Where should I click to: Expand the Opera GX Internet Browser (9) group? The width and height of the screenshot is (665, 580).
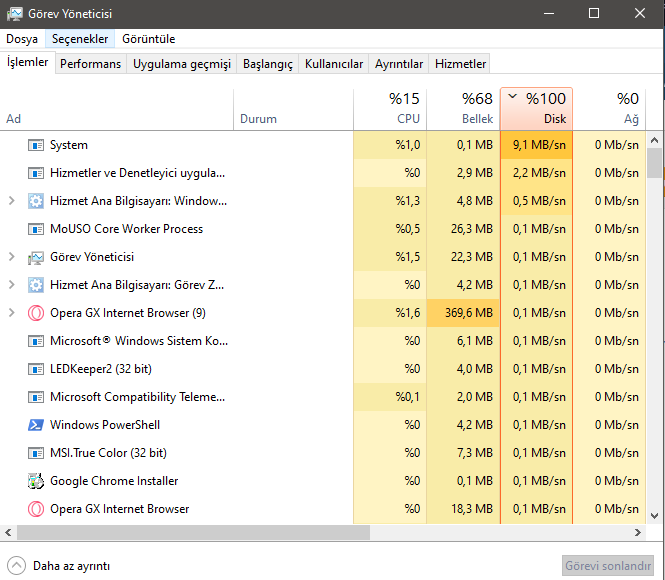point(12,312)
